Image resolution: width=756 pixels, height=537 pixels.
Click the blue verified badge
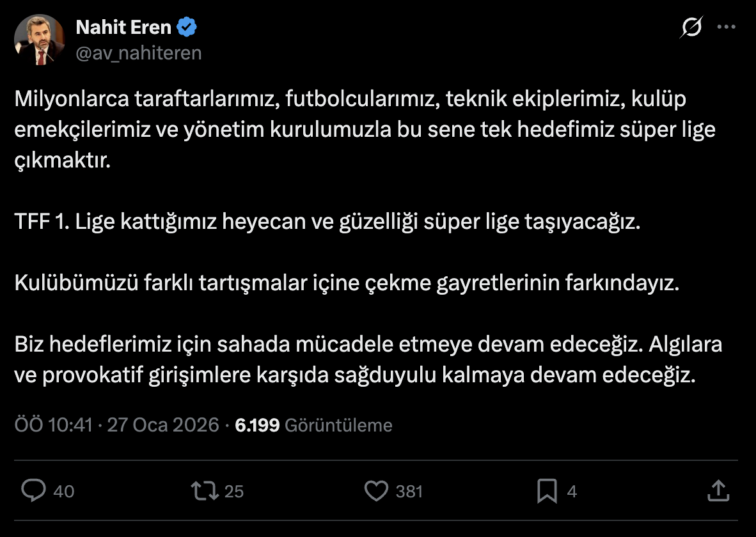click(x=187, y=27)
